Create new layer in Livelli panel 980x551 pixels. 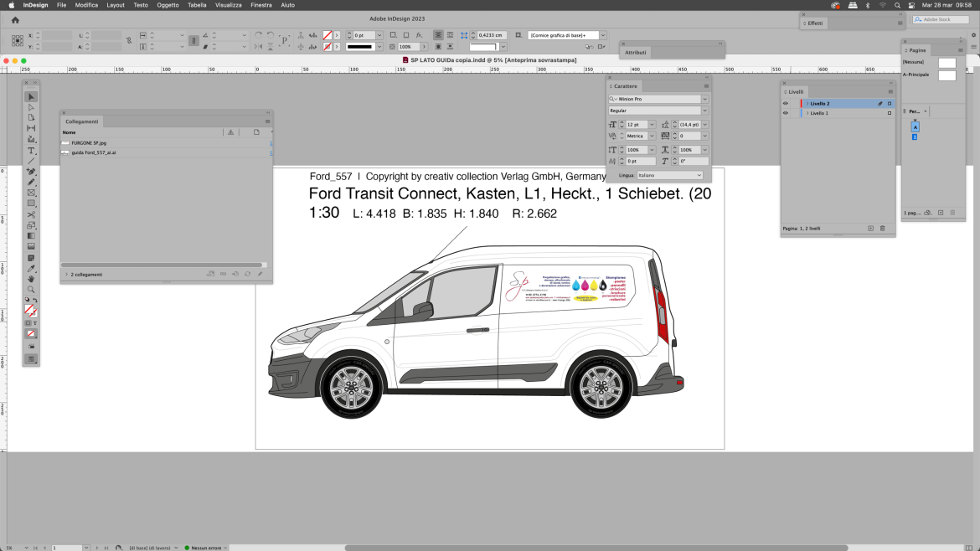pos(870,229)
